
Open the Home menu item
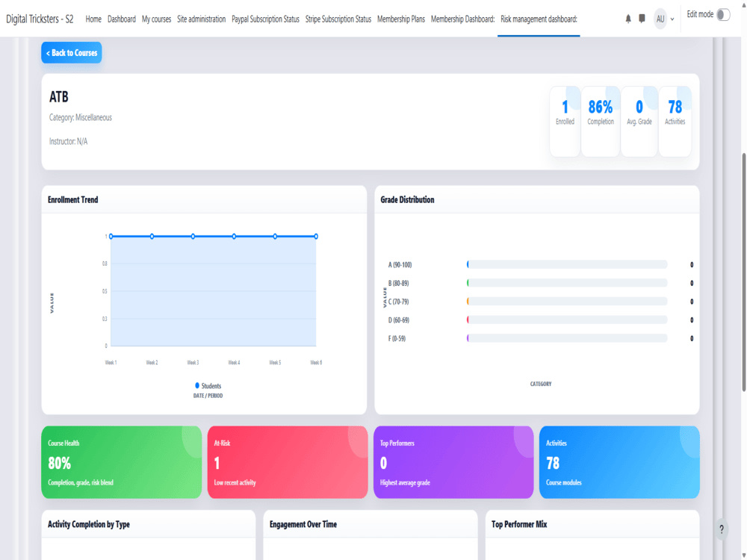(93, 19)
